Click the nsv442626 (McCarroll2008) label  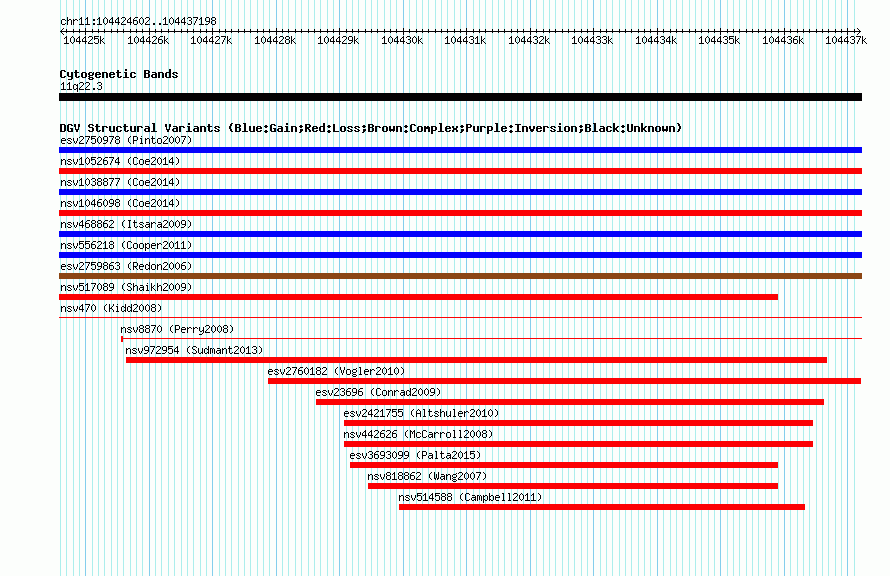click(x=418, y=434)
